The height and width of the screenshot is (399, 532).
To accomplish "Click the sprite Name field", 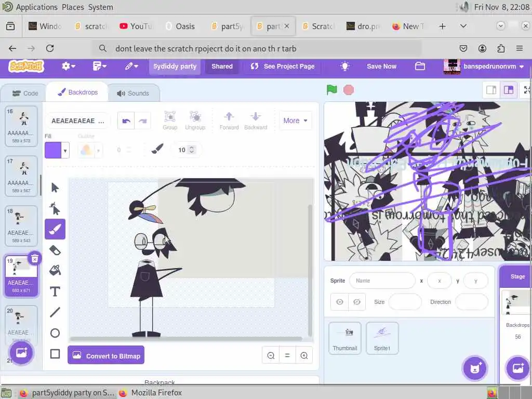I will (x=382, y=281).
